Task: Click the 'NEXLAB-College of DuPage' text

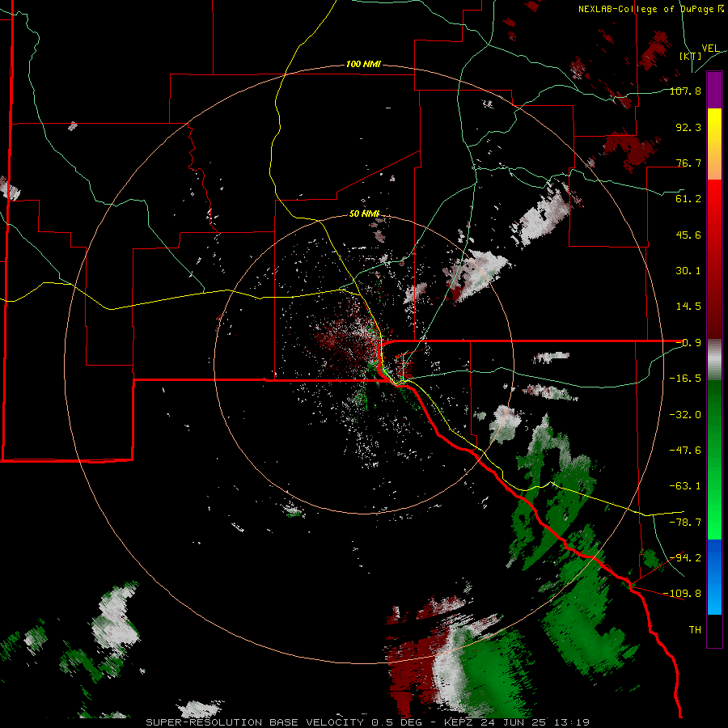Action: click(x=647, y=9)
